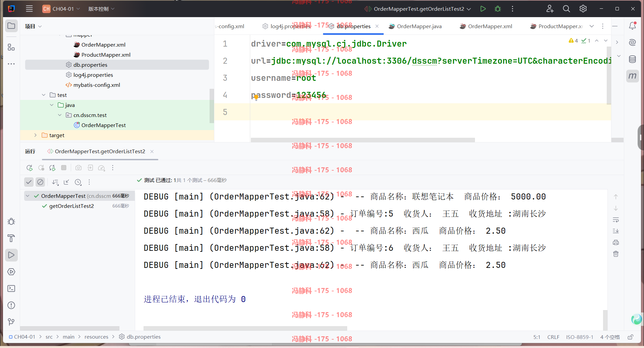The image size is (644, 348).
Task: Open Debug tool window from left sidebar
Action: pos(11,222)
